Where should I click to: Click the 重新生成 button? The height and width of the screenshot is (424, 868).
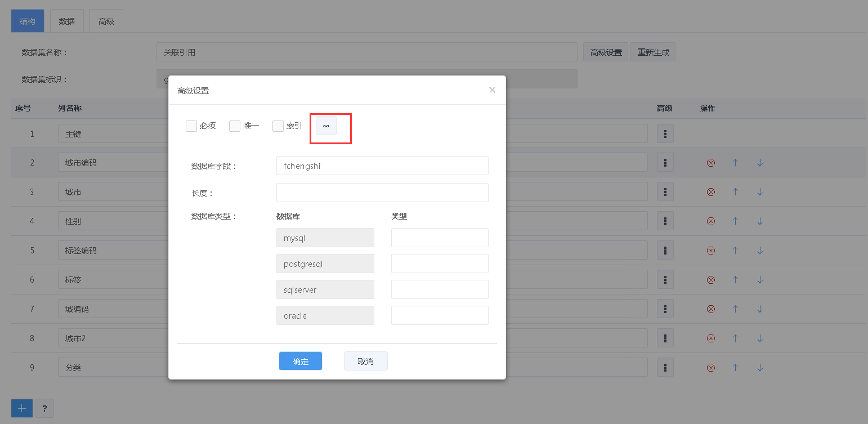click(653, 52)
